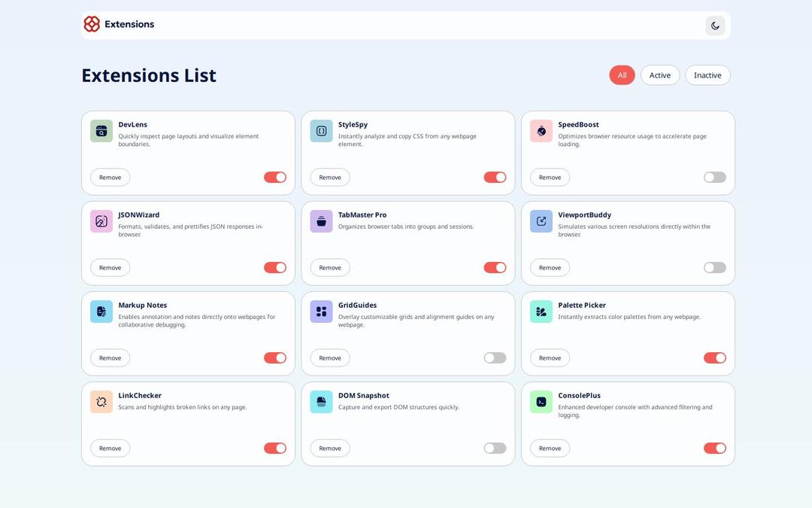Turn off the Palette Picker toggle

tap(715, 358)
